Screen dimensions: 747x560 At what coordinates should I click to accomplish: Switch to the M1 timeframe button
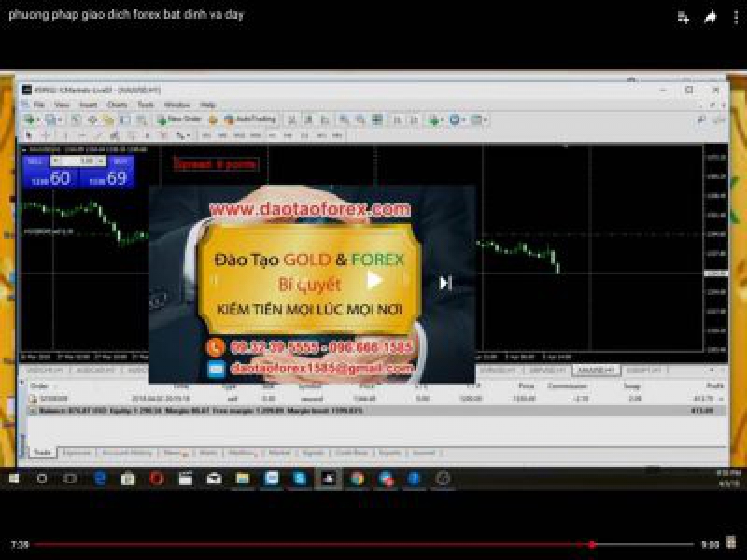pyautogui.click(x=206, y=135)
